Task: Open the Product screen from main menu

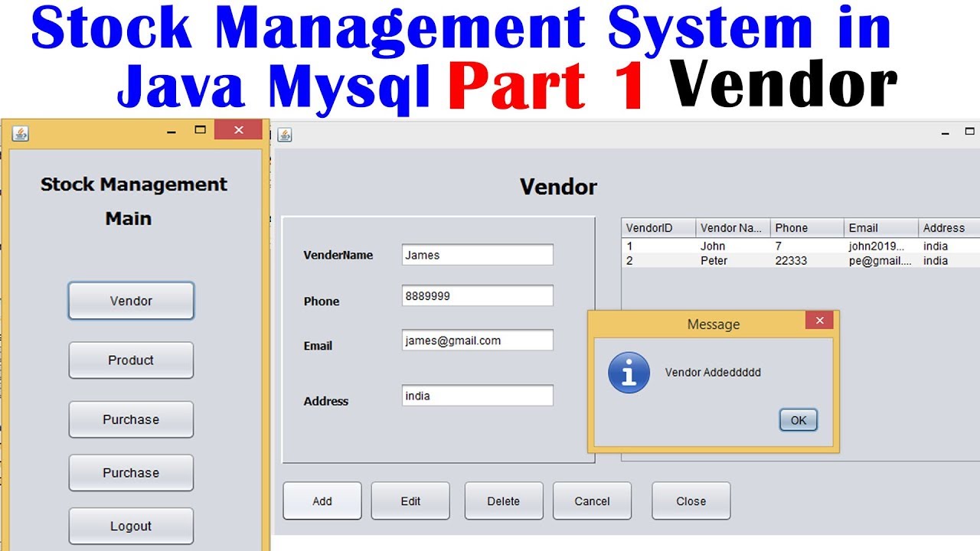Action: click(x=131, y=360)
